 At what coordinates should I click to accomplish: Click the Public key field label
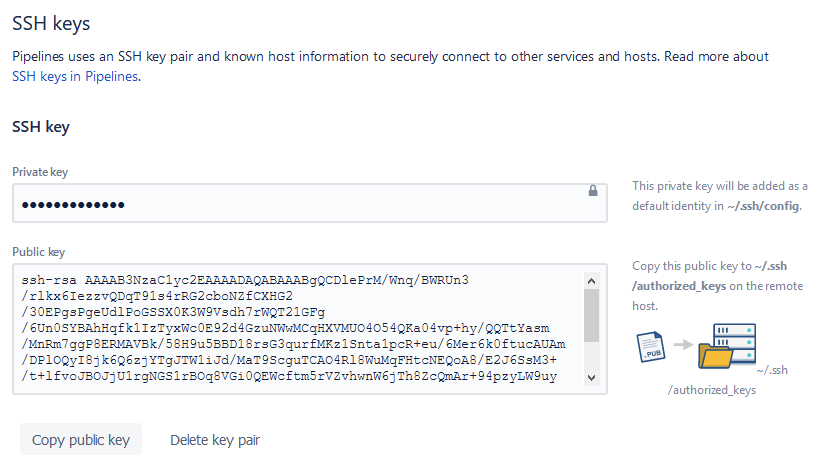point(38,252)
